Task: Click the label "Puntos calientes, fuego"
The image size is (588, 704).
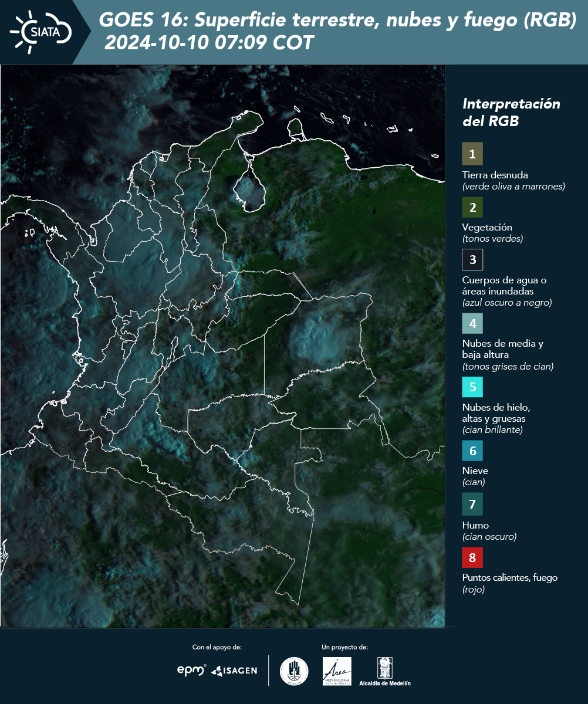Action: [510, 578]
